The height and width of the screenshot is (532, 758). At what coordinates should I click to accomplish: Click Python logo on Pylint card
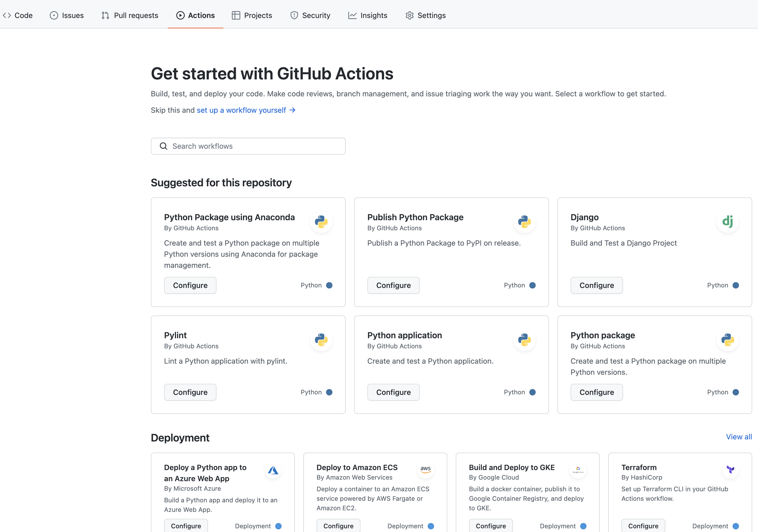pyautogui.click(x=321, y=340)
